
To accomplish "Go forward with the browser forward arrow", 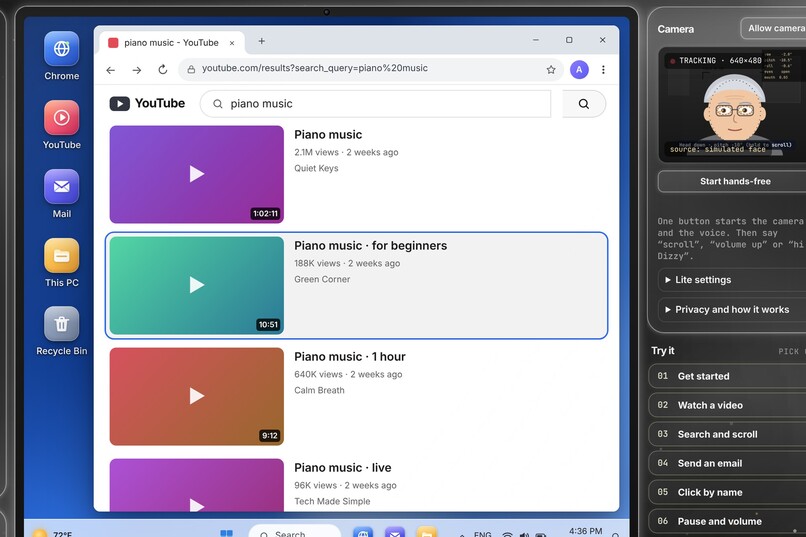I will pos(137,70).
